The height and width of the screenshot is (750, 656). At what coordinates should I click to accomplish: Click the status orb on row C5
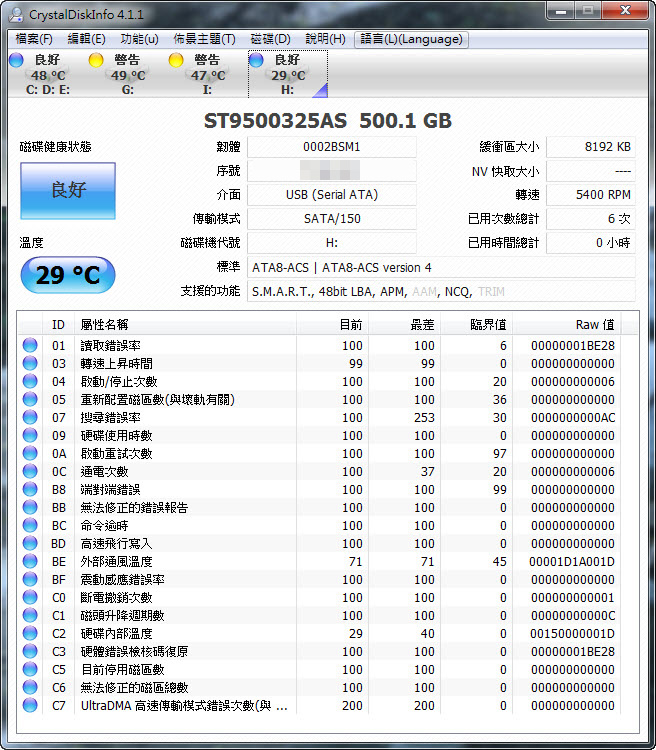click(30, 669)
